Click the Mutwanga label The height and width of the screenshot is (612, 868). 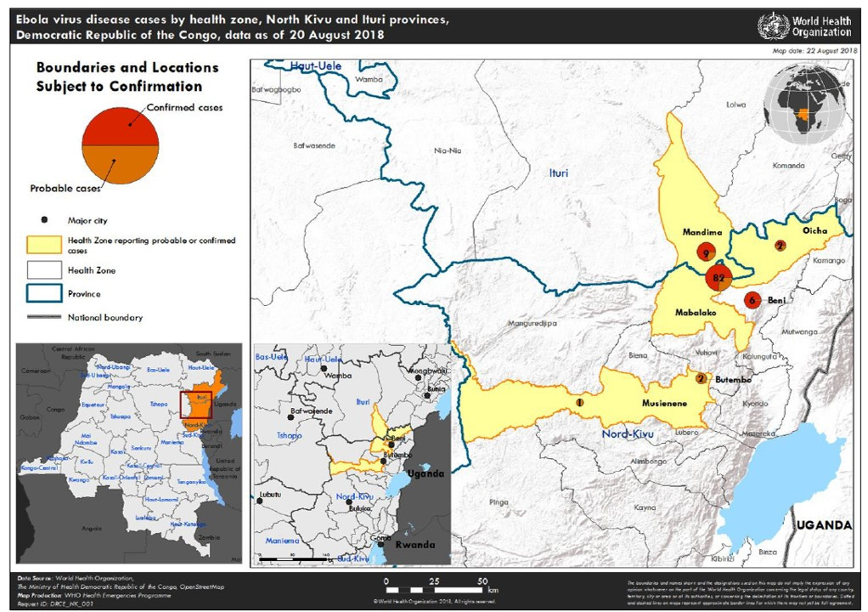(x=799, y=331)
